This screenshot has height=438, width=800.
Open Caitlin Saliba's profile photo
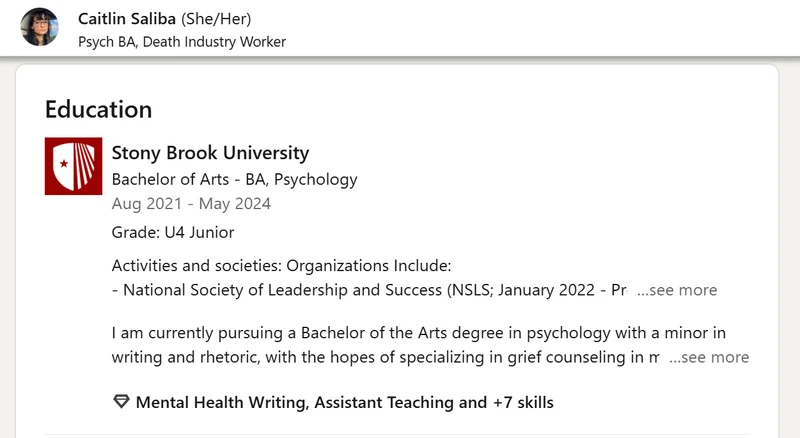(39, 27)
